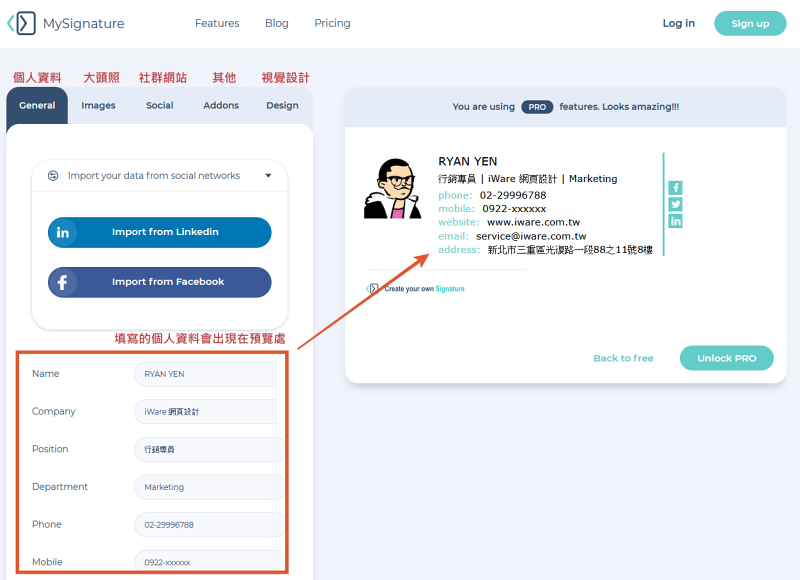Click the Phone input field
The height and width of the screenshot is (580, 800).
click(x=209, y=525)
